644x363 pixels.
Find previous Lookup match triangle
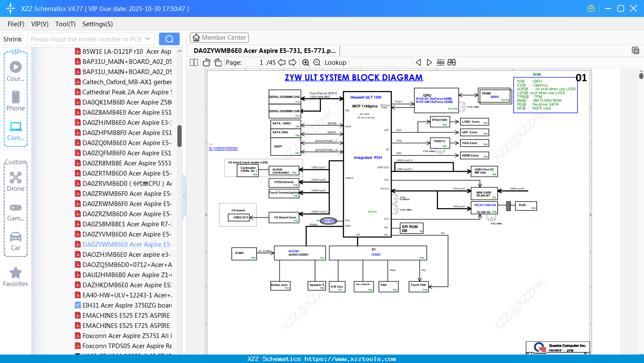pyautogui.click(x=418, y=62)
